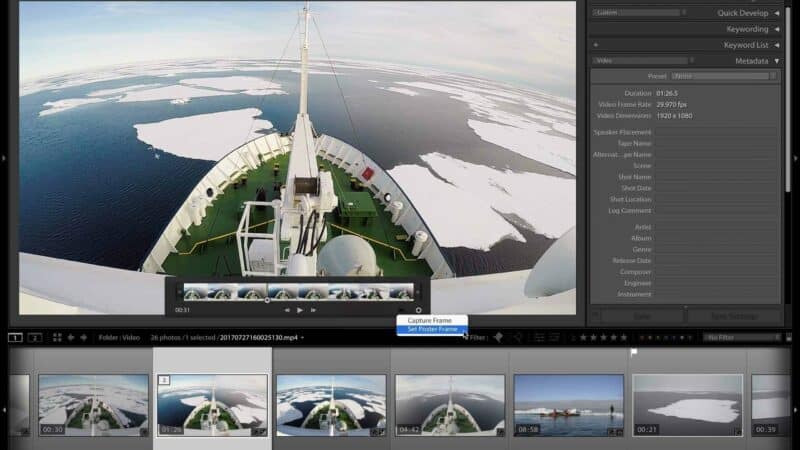Screen dimensions: 800x450
Task: Click the Artist metadata field
Action: pyautogui.click(x=716, y=227)
